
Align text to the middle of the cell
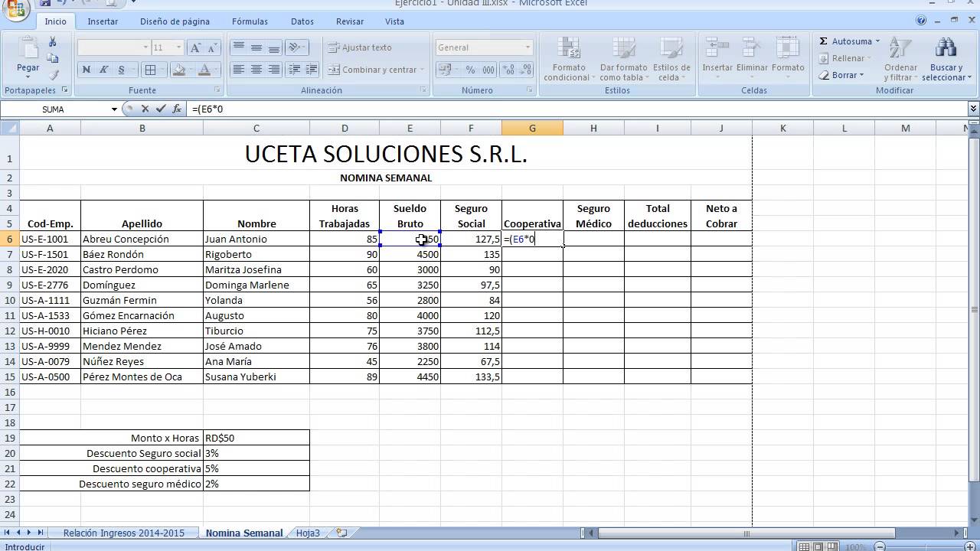[x=256, y=47]
